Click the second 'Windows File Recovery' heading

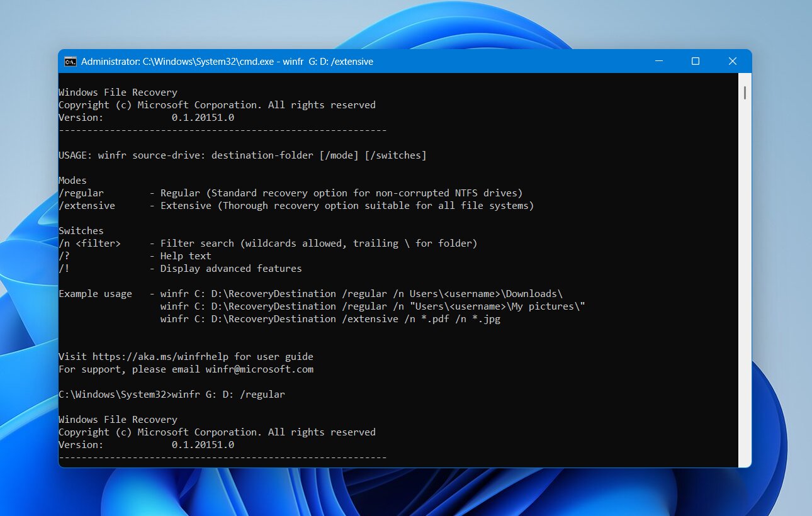[118, 420]
